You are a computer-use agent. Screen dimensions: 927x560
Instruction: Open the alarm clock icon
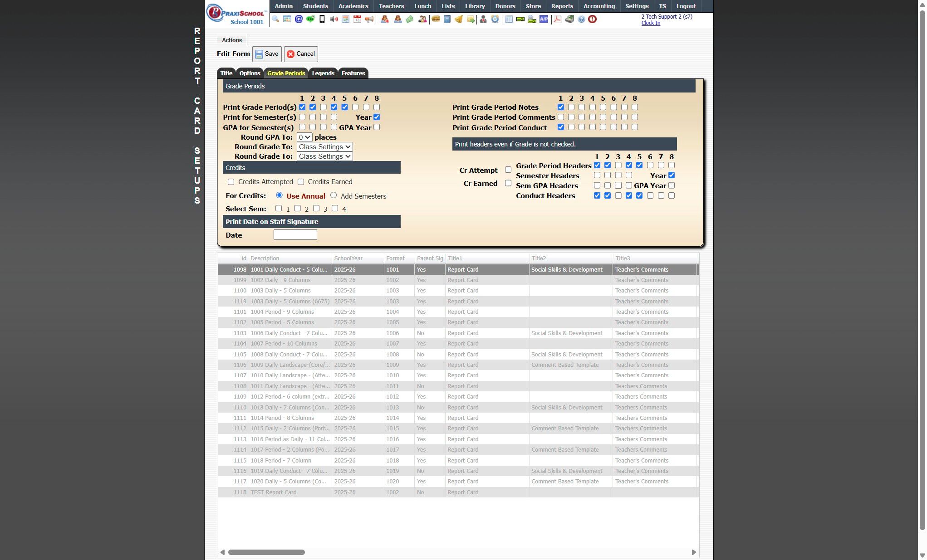coord(495,19)
